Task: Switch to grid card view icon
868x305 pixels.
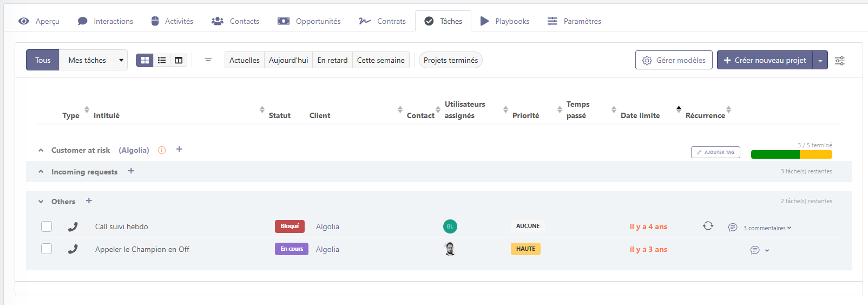Action: (x=145, y=60)
